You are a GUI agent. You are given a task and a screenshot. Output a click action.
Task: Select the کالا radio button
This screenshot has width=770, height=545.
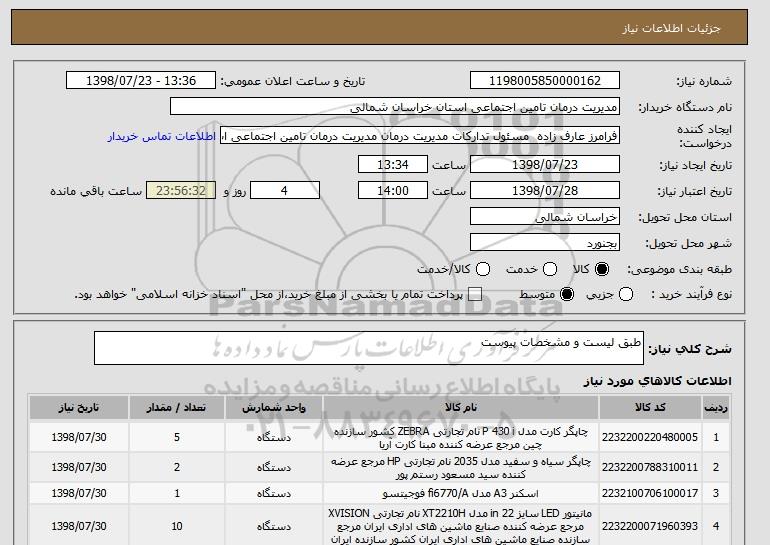point(602,269)
